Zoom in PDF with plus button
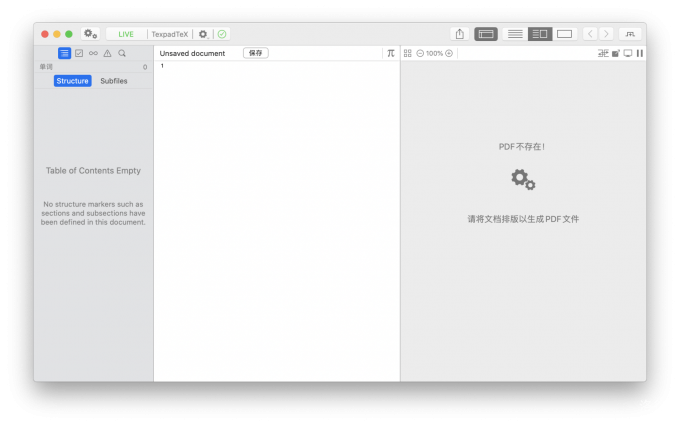This screenshot has height=426, width=680. point(449,53)
